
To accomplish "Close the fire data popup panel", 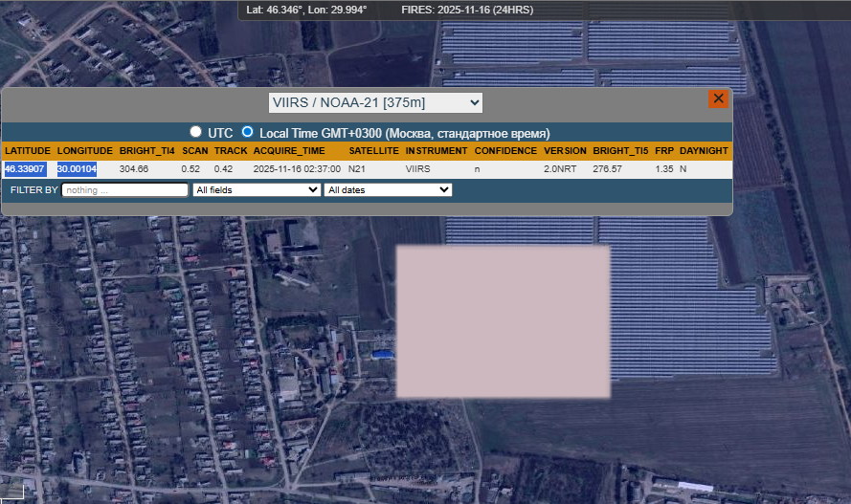I will coord(718,99).
